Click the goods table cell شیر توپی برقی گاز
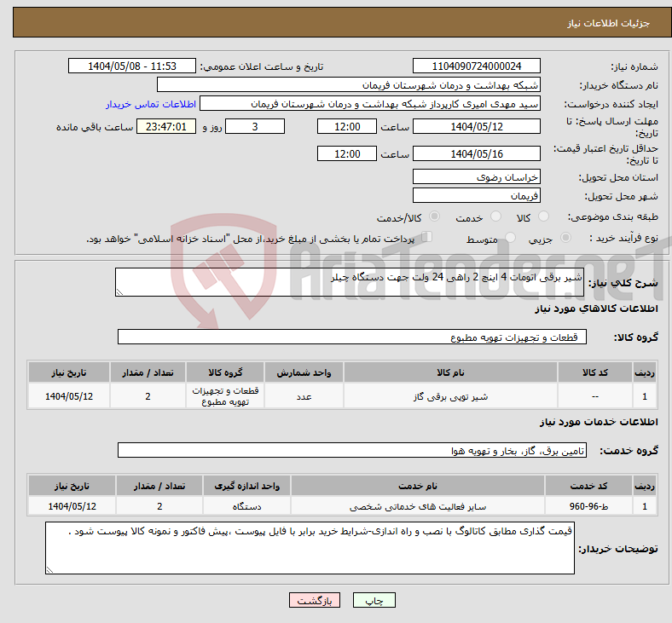Viewport: 672px width, 623px height. [450, 396]
